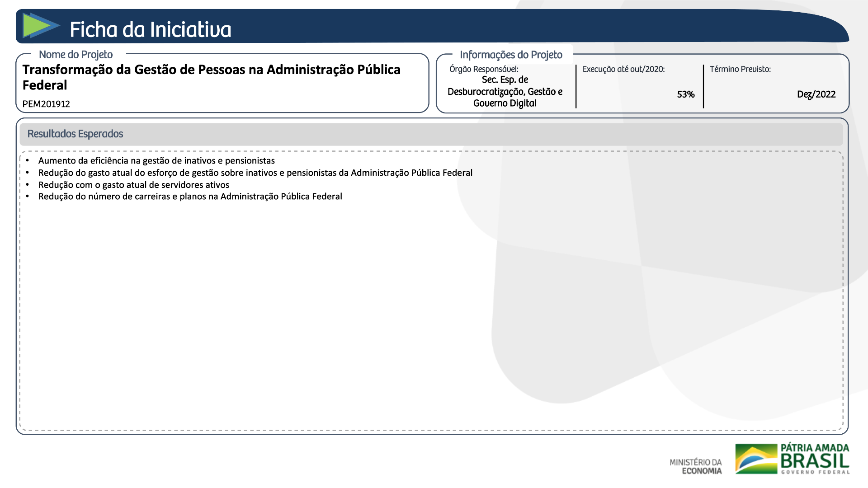Click the Brazil flag logo graphic

pos(756,459)
